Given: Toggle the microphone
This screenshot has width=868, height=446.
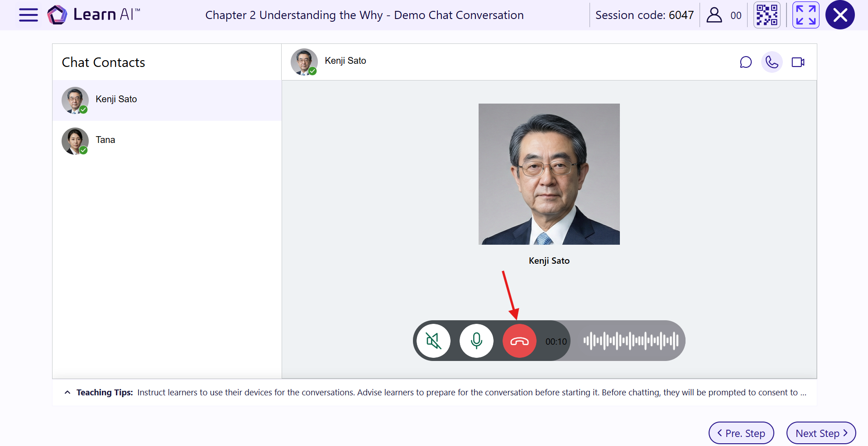Looking at the screenshot, I should click(476, 341).
